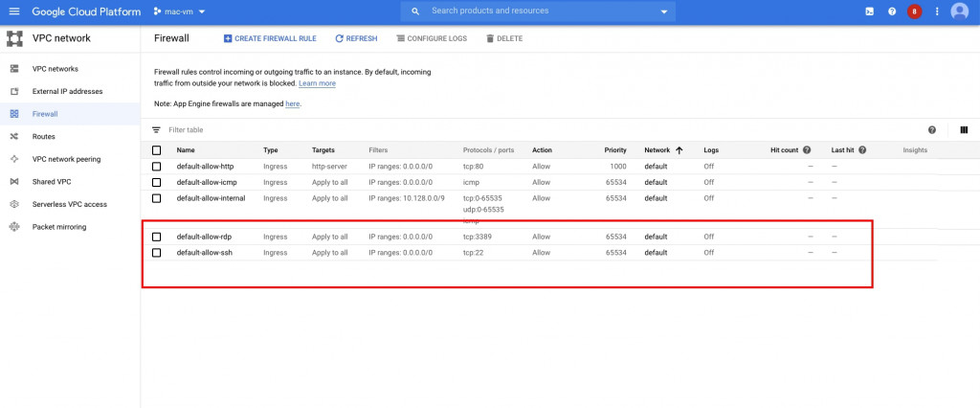Screen dimensions: 980x408
Task: Open Shared VPC page
Action: point(52,181)
